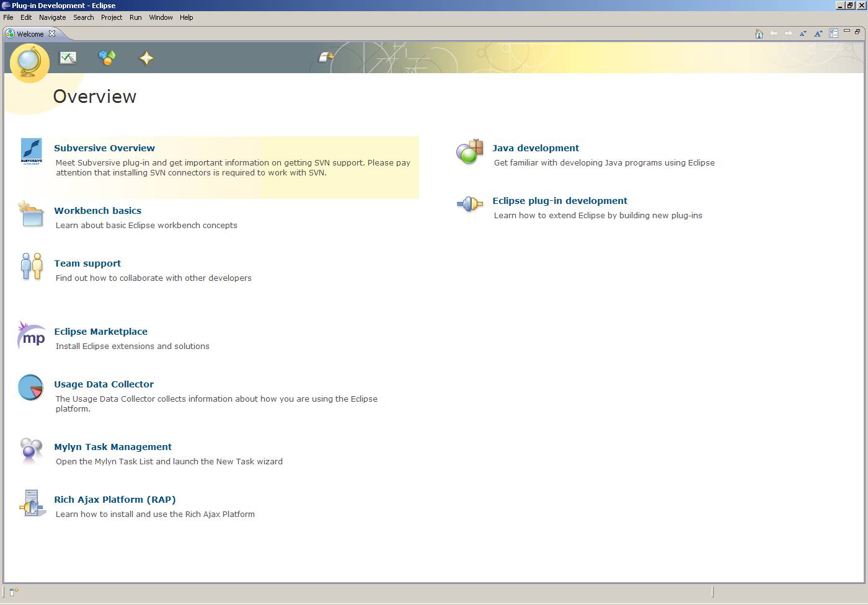The image size is (868, 605).
Task: Click text 'Find out how to collaborate with other developers'
Action: [154, 278]
